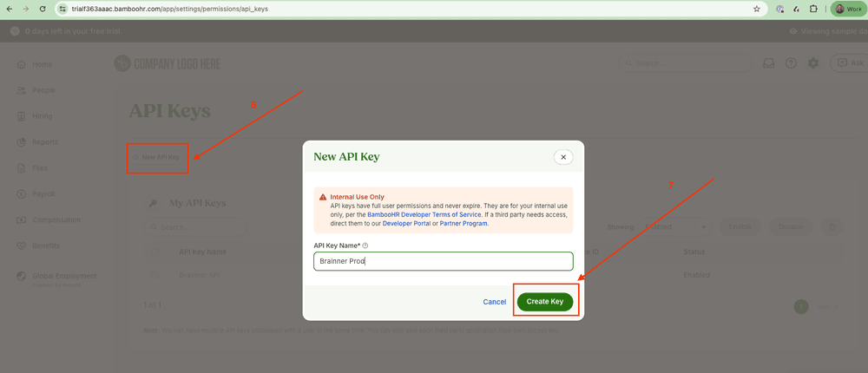
Task: Open Global Employment in the sidebar
Action: click(x=64, y=276)
